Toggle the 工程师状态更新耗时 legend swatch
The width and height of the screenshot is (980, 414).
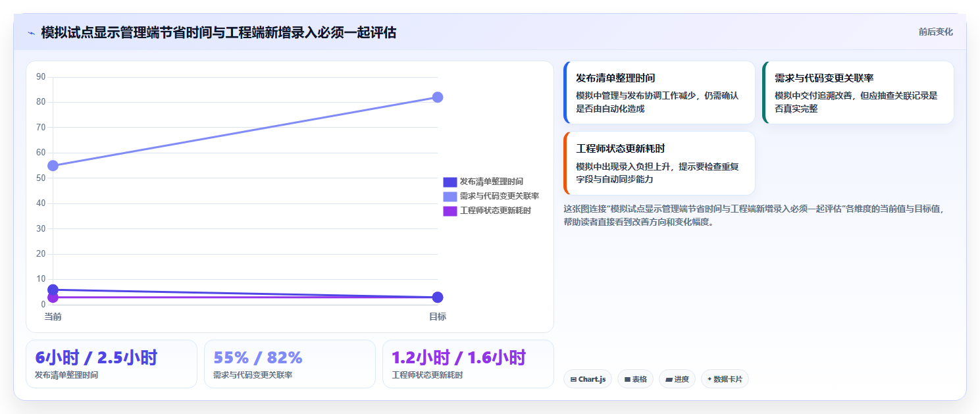pos(450,211)
